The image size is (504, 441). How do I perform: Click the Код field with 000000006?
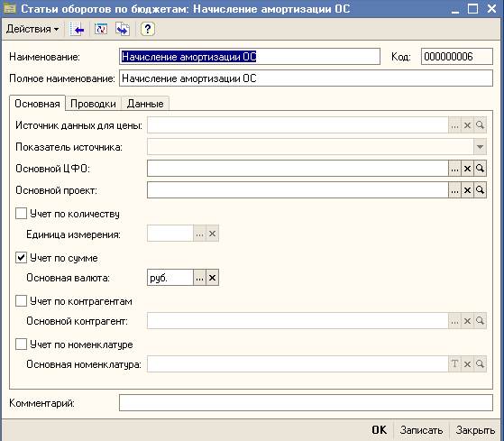[457, 57]
